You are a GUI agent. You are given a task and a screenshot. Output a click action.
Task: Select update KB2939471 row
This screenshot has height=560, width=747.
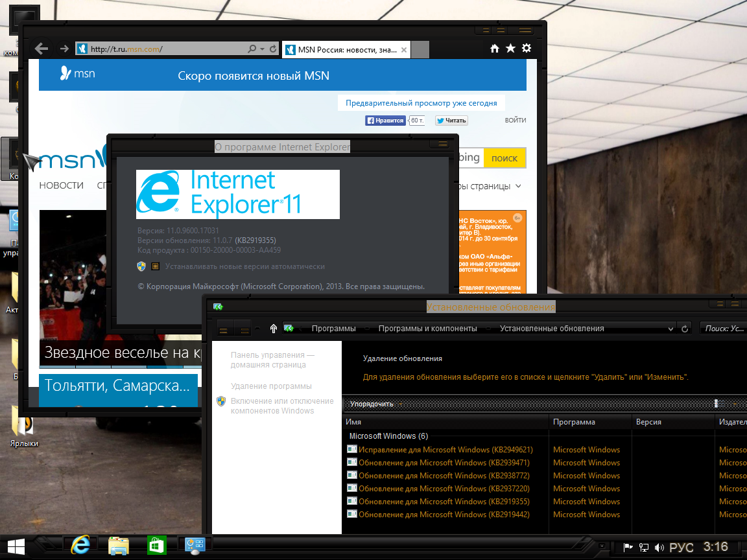click(x=545, y=463)
